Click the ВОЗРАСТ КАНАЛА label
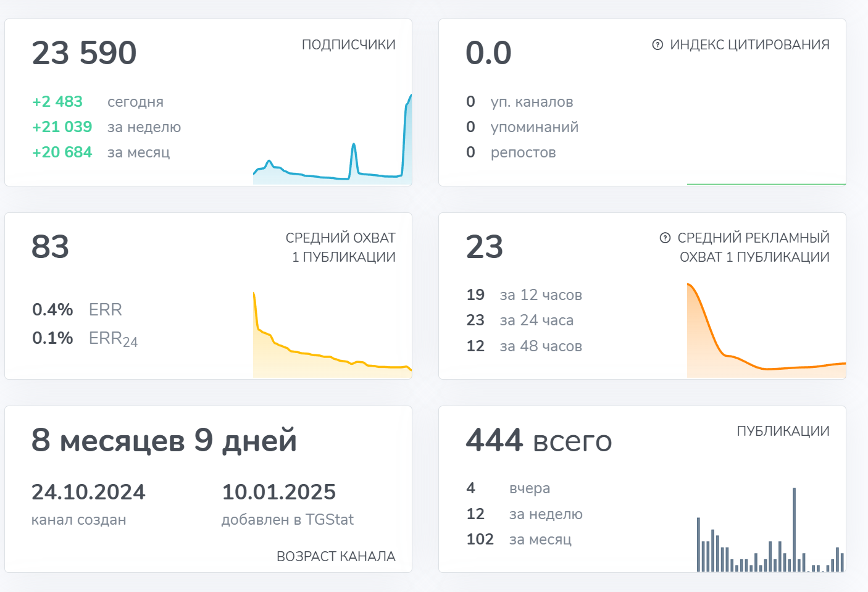 336,556
